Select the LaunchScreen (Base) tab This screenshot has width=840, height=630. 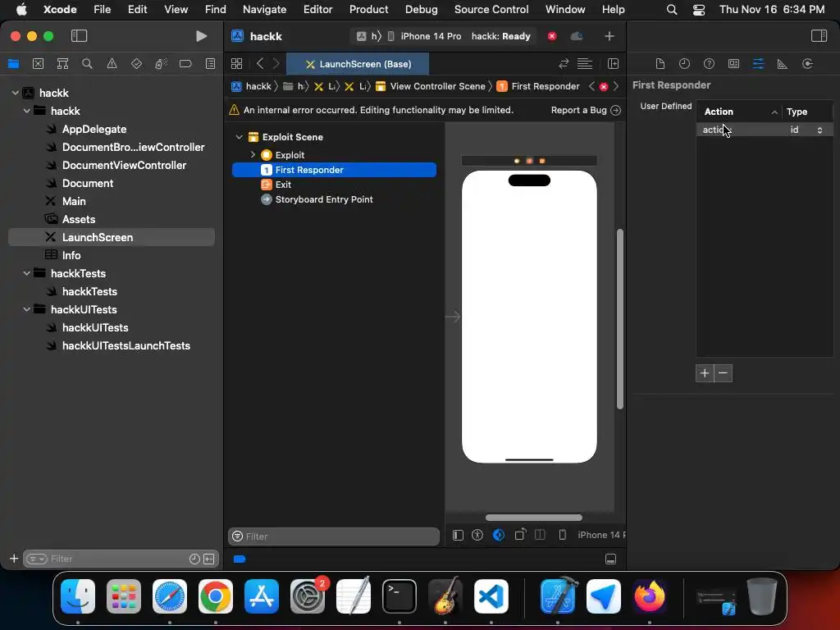coord(358,64)
